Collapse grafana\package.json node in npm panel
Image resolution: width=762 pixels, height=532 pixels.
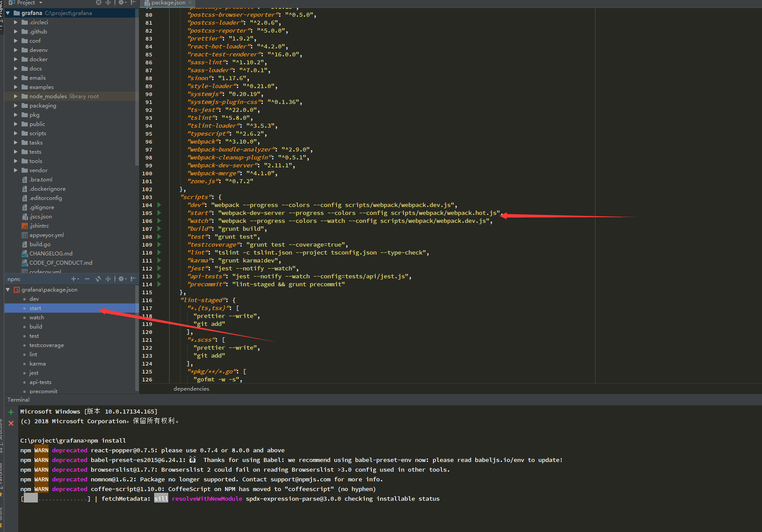tap(8, 289)
